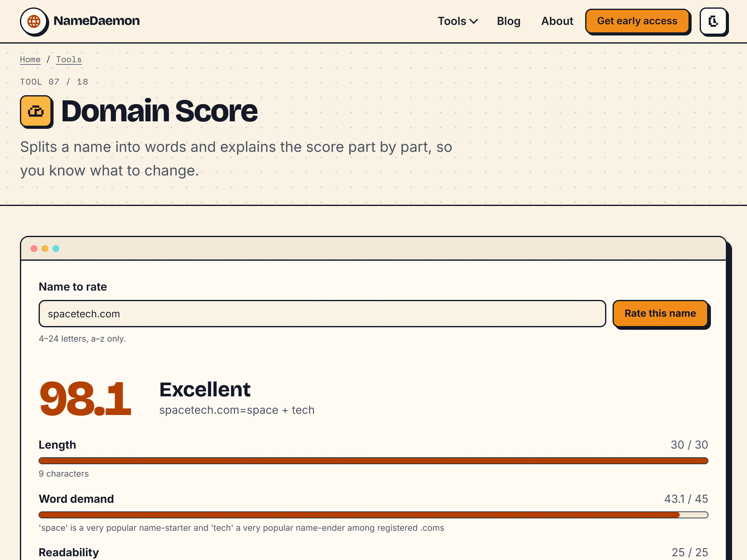
Task: Click the yellow window dot
Action: click(45, 249)
